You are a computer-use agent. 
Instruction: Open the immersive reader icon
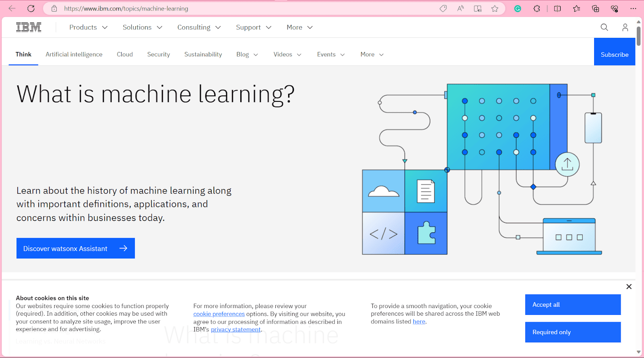(x=478, y=8)
